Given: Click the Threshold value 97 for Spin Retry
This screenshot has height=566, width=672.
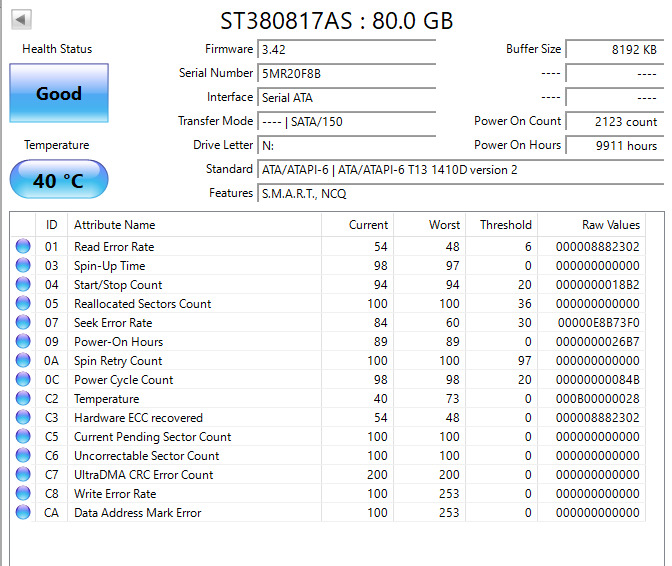Looking at the screenshot, I should (525, 361).
